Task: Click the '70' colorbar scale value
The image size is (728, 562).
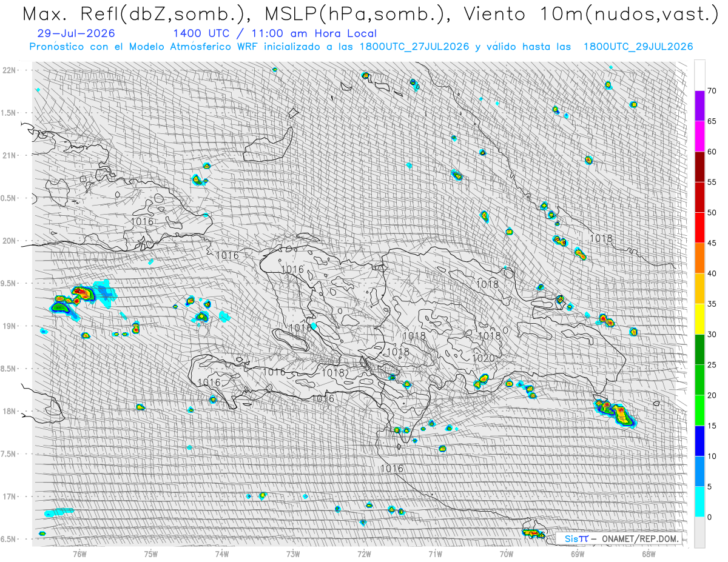Action: click(712, 91)
